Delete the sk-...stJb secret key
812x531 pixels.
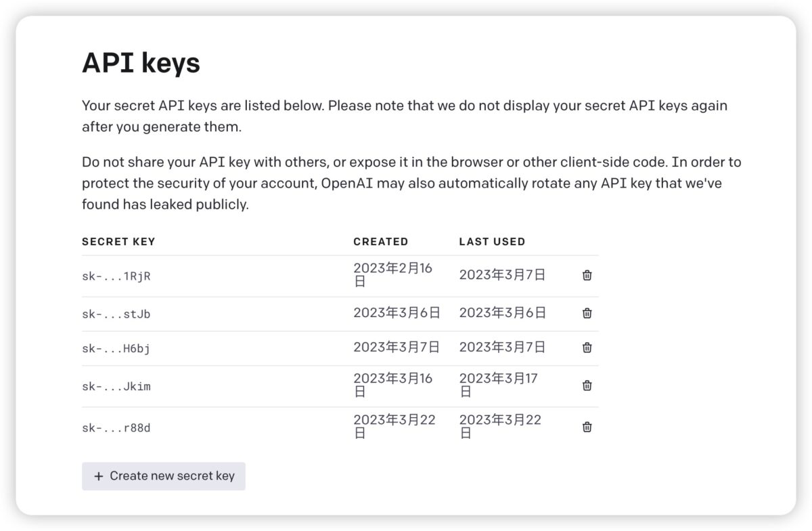(587, 314)
